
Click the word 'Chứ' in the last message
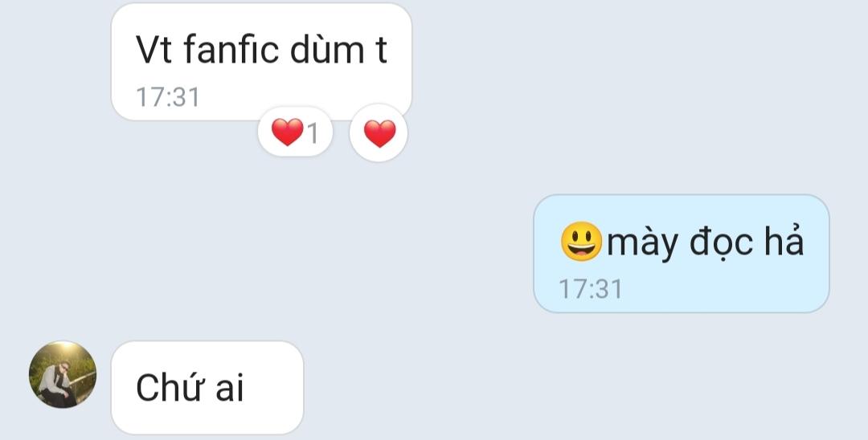click(x=172, y=387)
